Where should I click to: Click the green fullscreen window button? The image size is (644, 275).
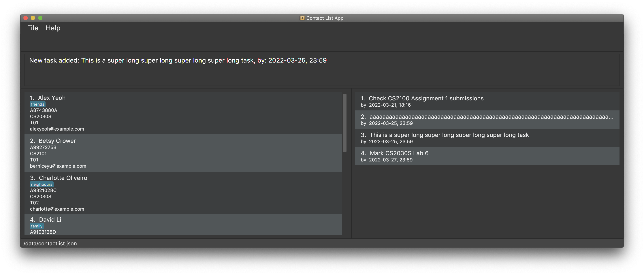(40, 18)
